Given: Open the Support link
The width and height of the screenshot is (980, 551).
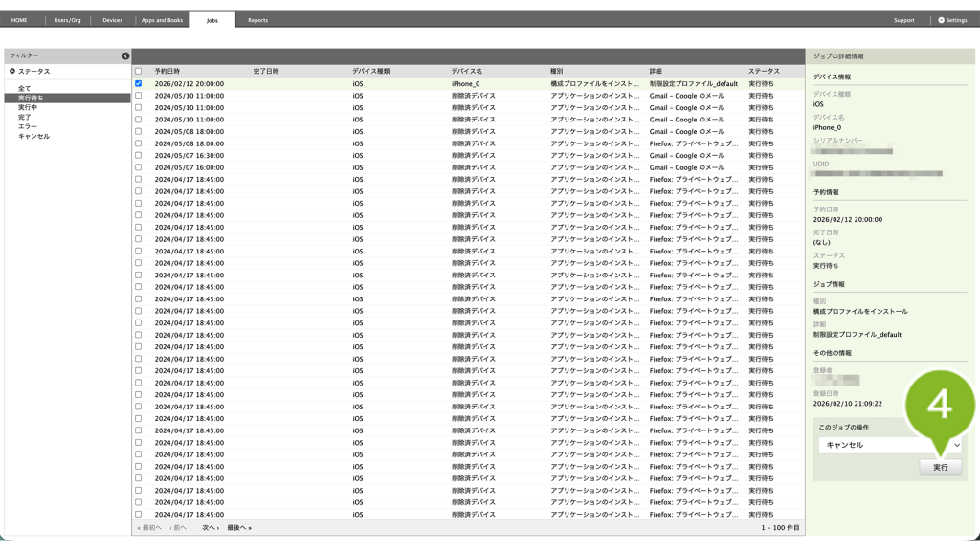Looking at the screenshot, I should [903, 20].
